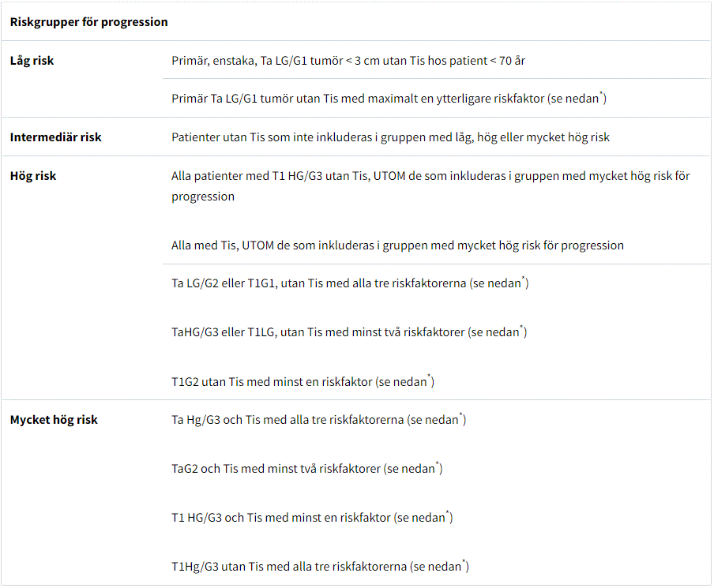Click the 'T1G2 utan Tis' criterion
The height and width of the screenshot is (588, 714).
[x=302, y=382]
